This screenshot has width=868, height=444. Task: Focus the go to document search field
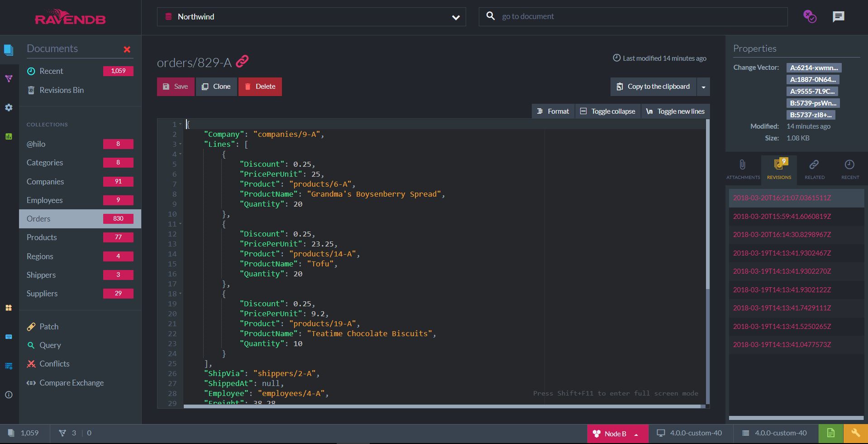tap(633, 17)
